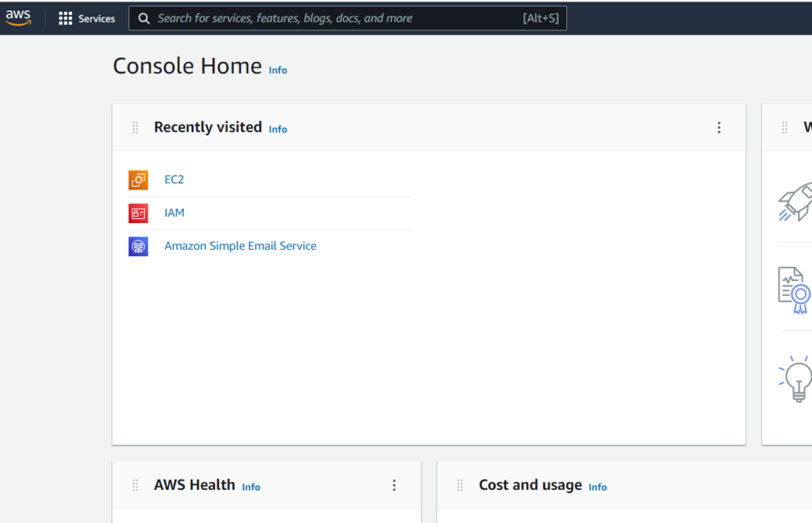Click the certificate document icon

795,290
